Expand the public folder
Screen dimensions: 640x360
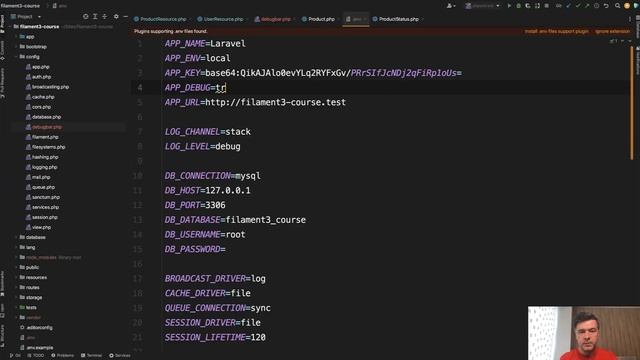click(x=16, y=267)
